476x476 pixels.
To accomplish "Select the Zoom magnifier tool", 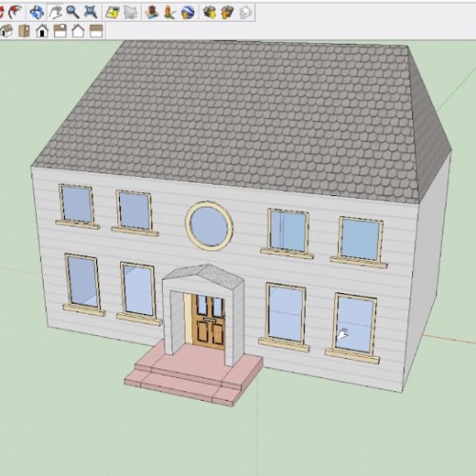I will (x=72, y=12).
